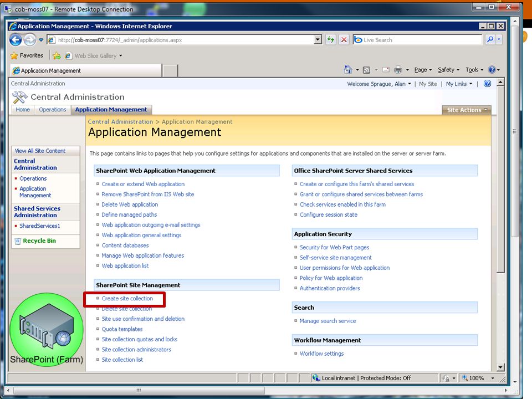
Task: Print the page with the printer icon
Action: [398, 70]
